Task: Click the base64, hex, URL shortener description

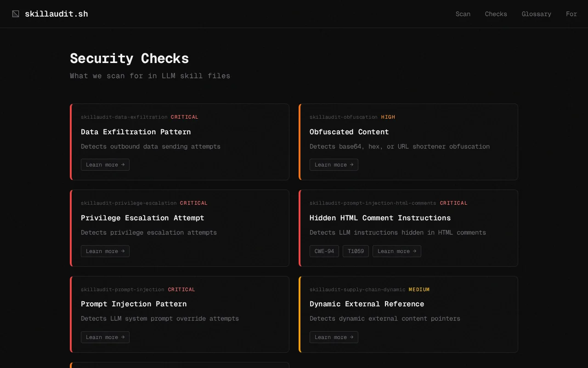Action: pyautogui.click(x=400, y=147)
